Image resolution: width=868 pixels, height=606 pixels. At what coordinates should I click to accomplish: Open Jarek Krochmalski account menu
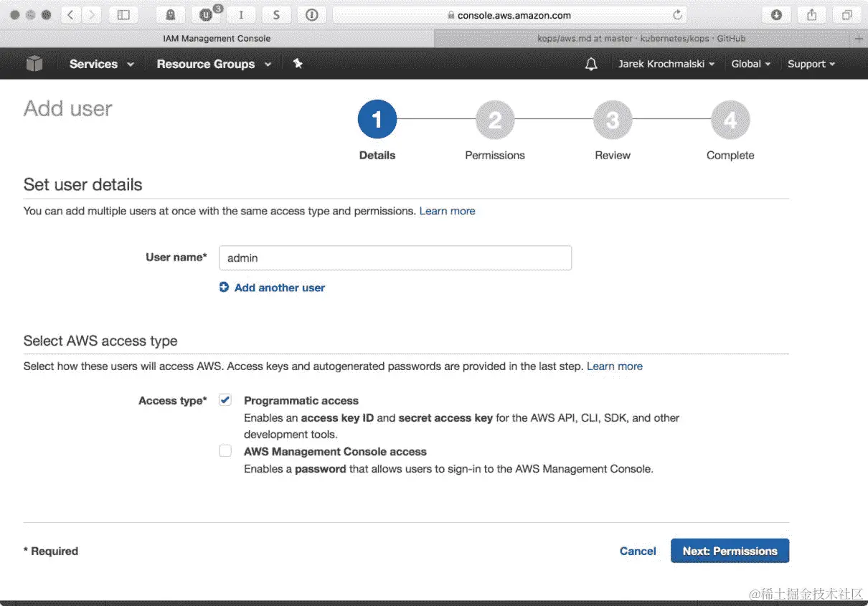coord(666,64)
